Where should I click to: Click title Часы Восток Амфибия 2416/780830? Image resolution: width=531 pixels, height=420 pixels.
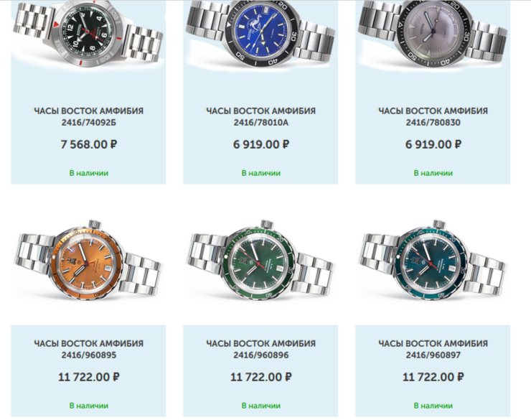tap(433, 116)
